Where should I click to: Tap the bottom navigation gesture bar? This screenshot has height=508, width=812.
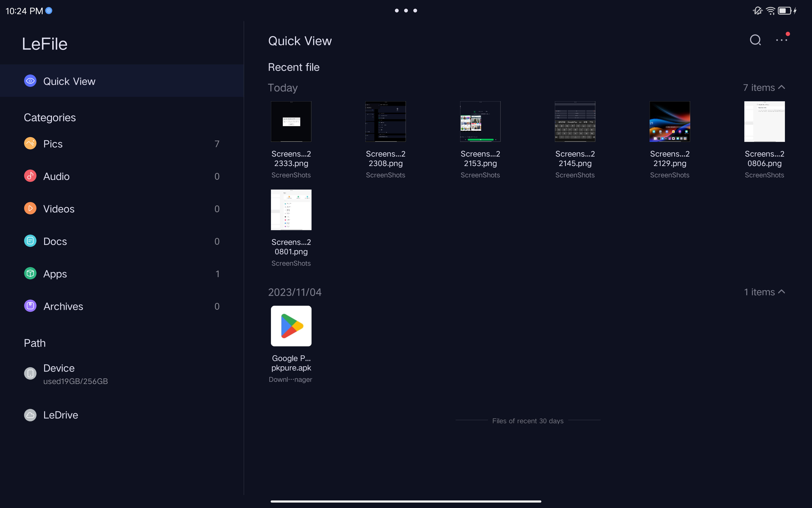click(x=406, y=501)
